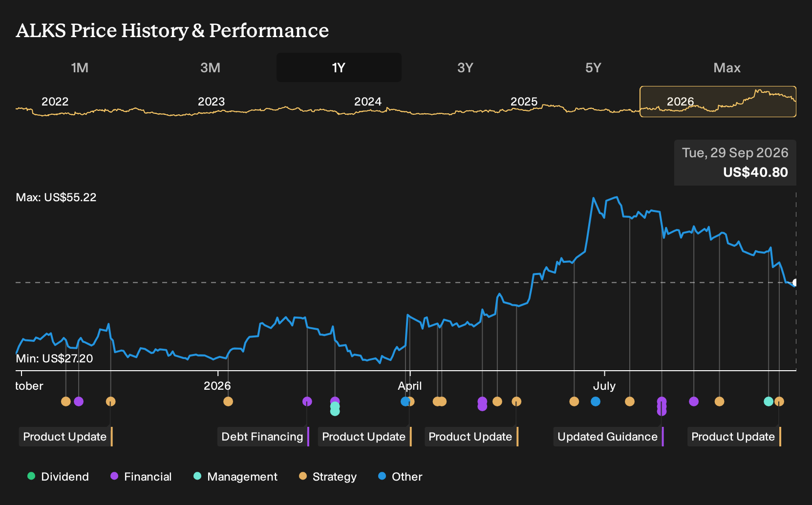The height and width of the screenshot is (505, 812).
Task: Click the ALKS Price History & Performance heading
Action: click(x=172, y=30)
